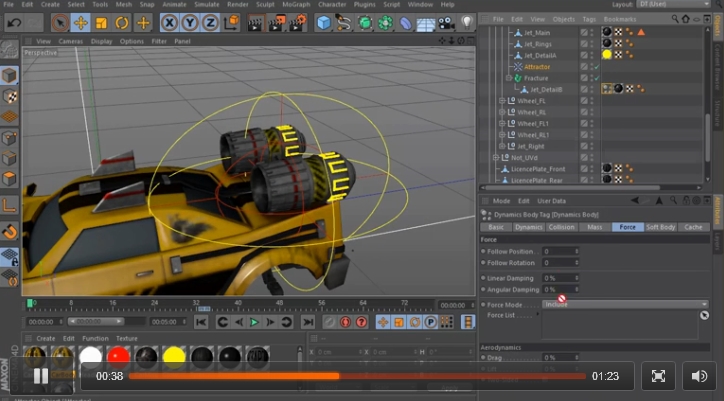Click the Angular Damping value field
Screen dimensions: 724x401
(x=561, y=290)
